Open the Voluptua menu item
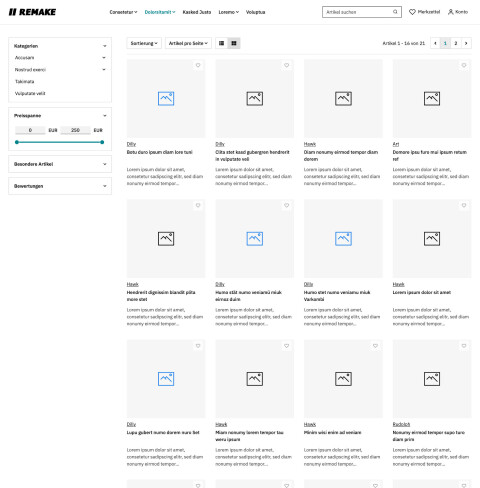Screen dimensions: 480x488 coord(255,12)
